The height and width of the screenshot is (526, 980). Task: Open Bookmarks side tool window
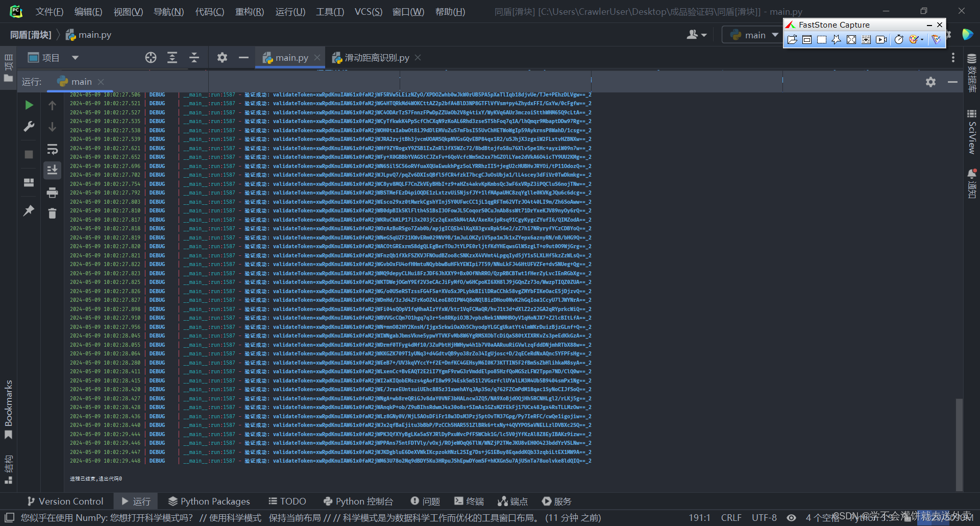coord(8,410)
